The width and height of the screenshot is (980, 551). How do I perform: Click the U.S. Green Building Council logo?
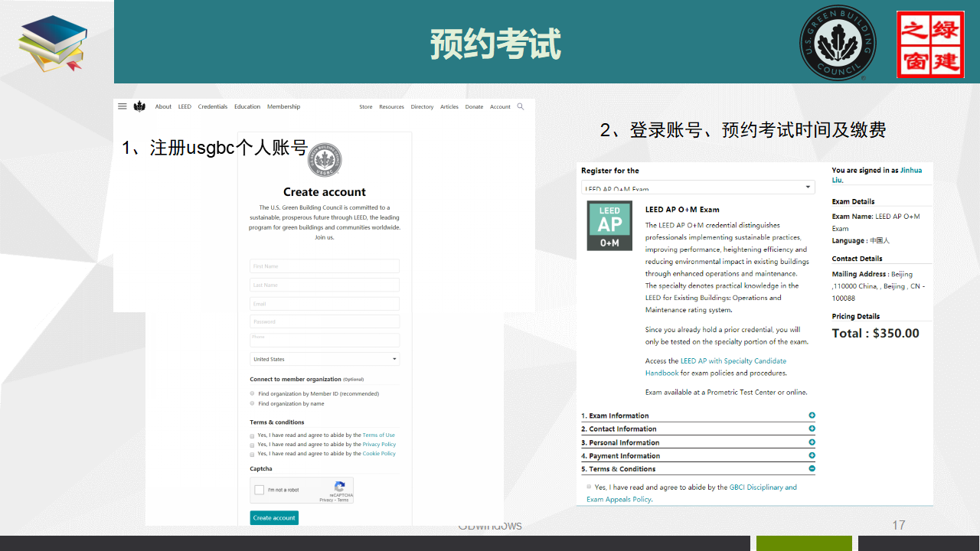[x=838, y=44]
